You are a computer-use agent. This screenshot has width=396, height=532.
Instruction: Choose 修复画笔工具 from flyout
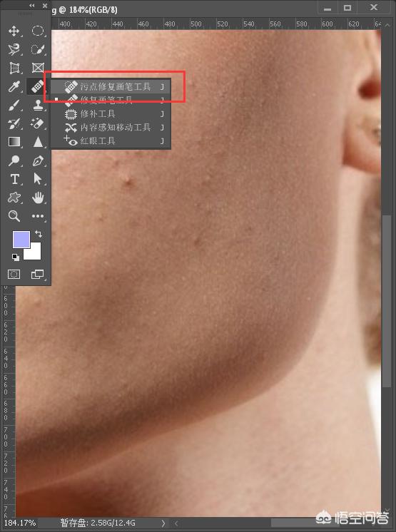click(111, 100)
